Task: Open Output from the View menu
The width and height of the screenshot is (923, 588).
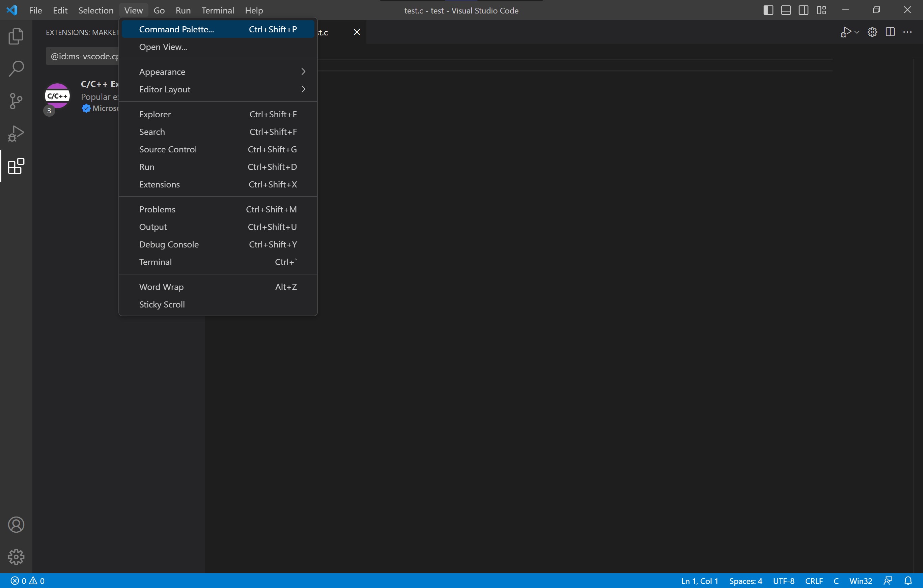Action: click(218, 227)
